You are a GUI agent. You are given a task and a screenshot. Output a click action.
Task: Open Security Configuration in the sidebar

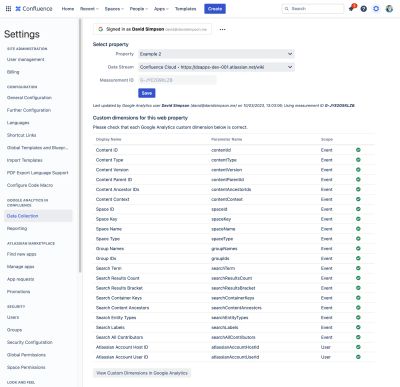tap(30, 342)
